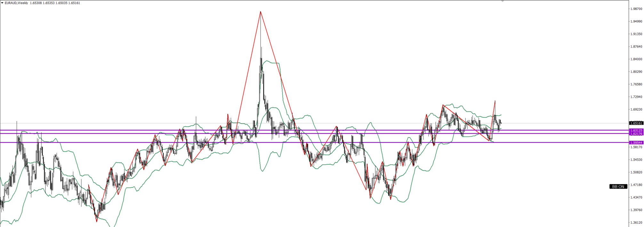Click the 1.98700 price scale label
The height and width of the screenshot is (227, 644).
636,9
